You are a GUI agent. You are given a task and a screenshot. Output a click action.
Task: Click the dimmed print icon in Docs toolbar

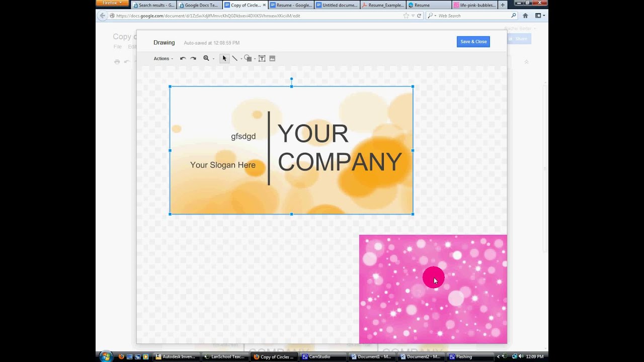click(x=117, y=61)
